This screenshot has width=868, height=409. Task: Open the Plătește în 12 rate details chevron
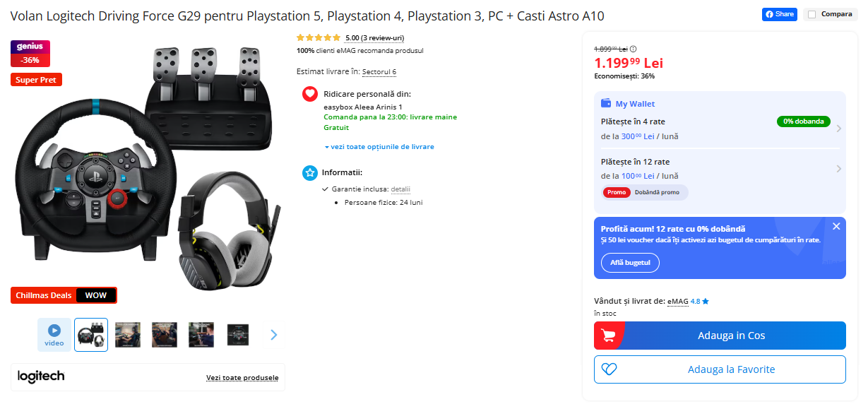click(x=839, y=169)
